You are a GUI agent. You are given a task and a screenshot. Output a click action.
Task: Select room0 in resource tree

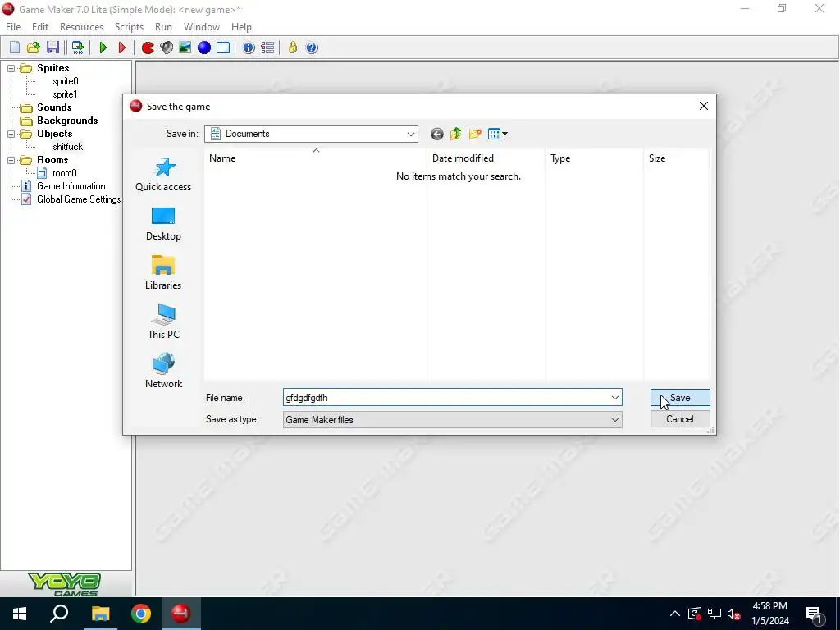[64, 173]
